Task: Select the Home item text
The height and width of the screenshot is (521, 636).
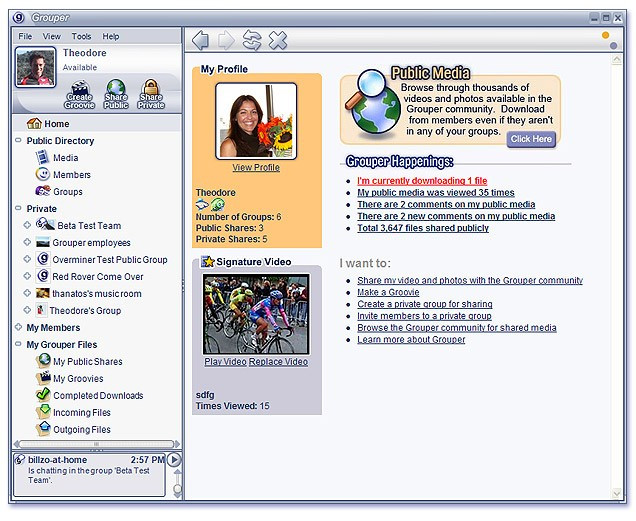Action: [x=57, y=124]
